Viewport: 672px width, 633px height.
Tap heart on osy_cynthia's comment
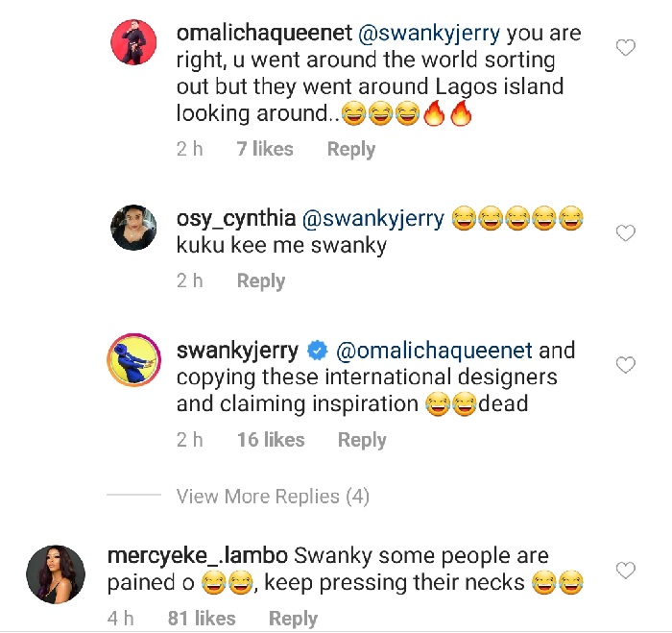625,233
